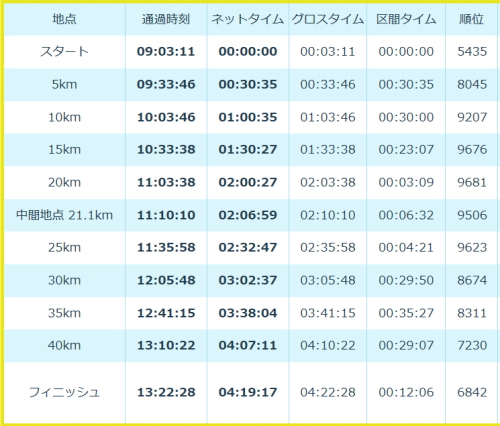The width and height of the screenshot is (500, 426).
Task: Click 25km net time 02:32:47
Action: [x=248, y=247]
